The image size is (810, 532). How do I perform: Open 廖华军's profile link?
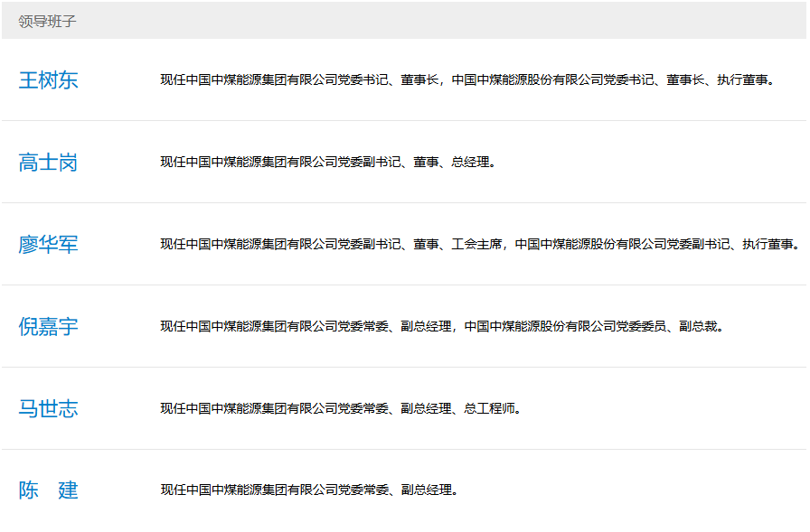48,244
